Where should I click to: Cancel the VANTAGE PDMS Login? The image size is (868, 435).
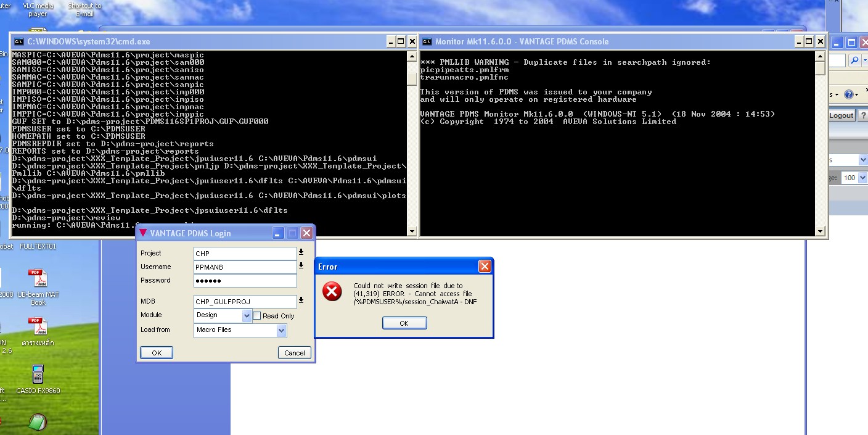tap(295, 352)
